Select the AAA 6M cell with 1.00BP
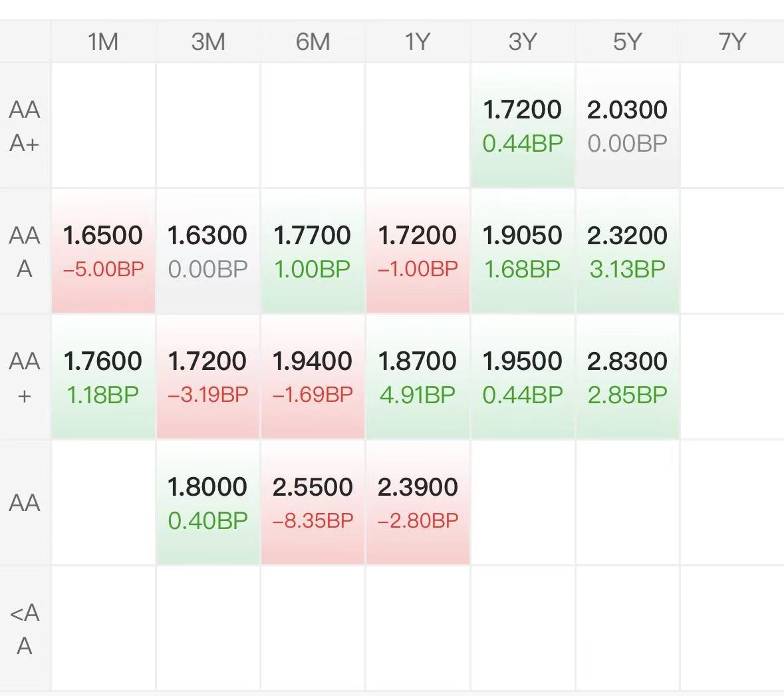Screen dimensions: 784x696 pyautogui.click(x=313, y=252)
